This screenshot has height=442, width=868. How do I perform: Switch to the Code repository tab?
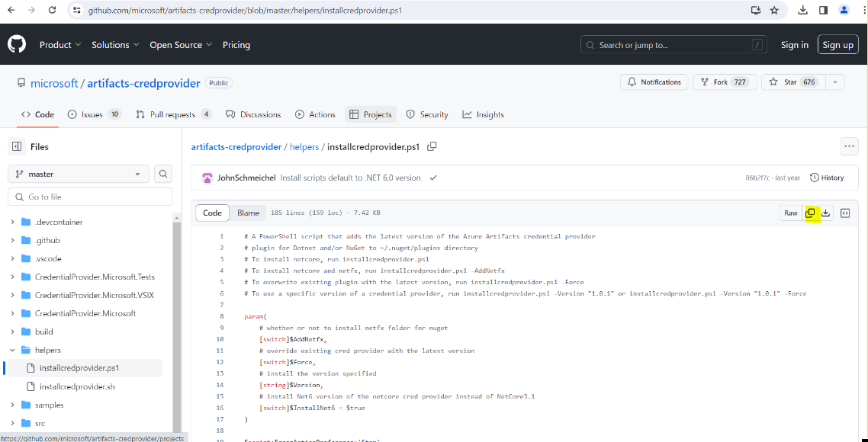tap(37, 114)
